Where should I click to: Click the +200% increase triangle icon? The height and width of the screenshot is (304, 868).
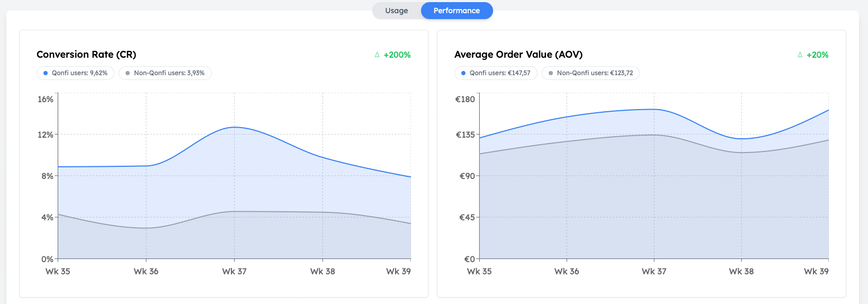pos(377,55)
